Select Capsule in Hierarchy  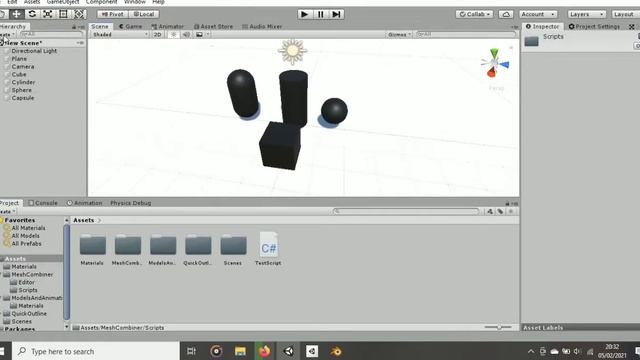[x=23, y=98]
